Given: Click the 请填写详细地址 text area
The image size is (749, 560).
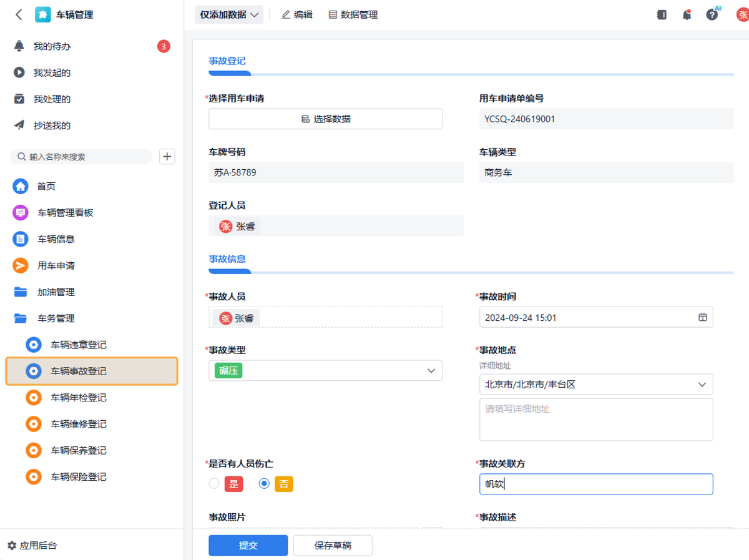Looking at the screenshot, I should point(595,420).
